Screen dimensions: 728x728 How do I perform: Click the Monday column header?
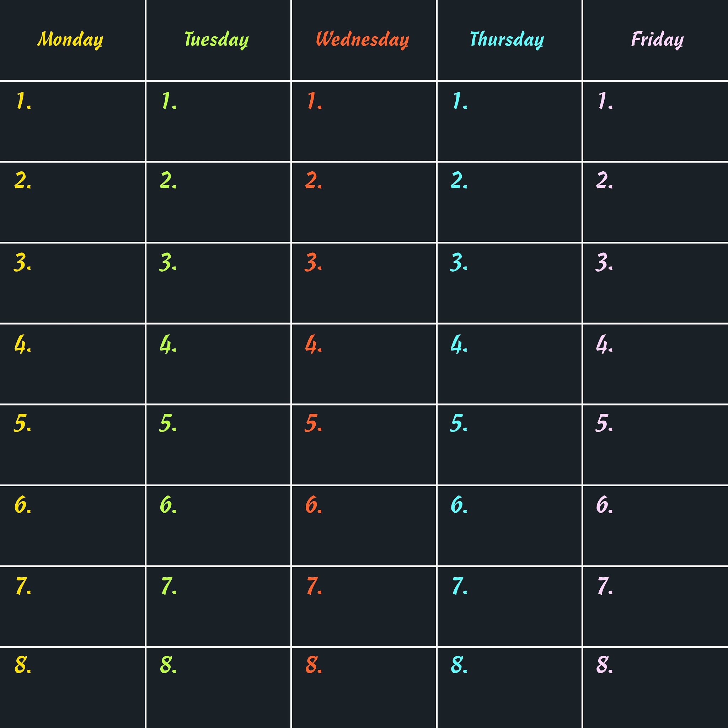[70, 39]
